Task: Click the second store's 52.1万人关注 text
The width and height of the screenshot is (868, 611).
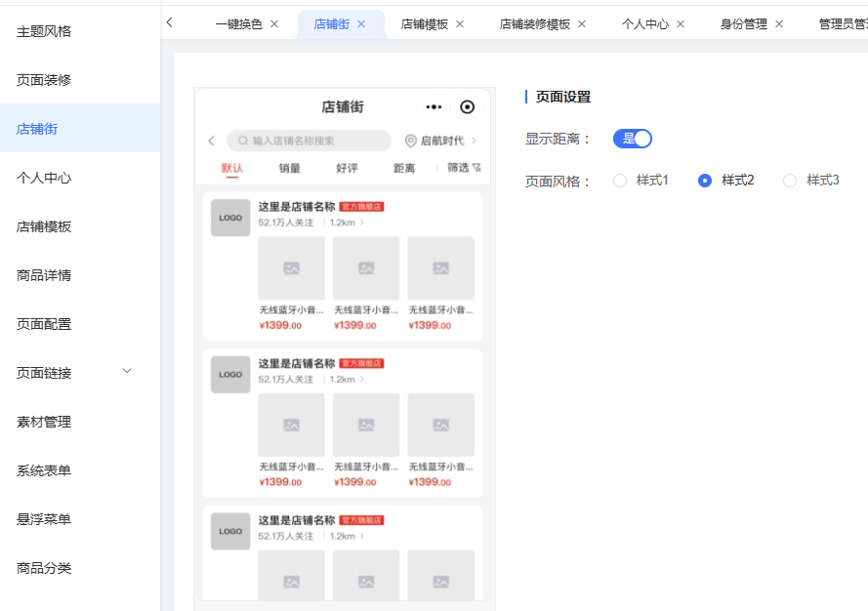Action: [286, 379]
